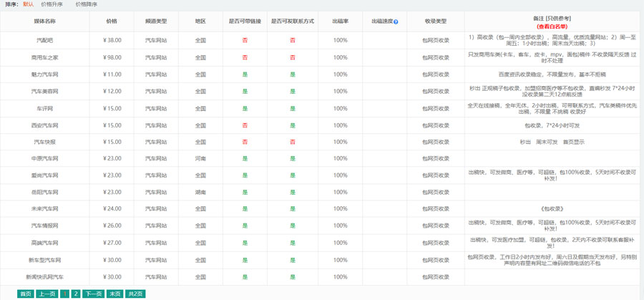Image resolution: width=644 pixels, height=300 pixels.
Task: Click 上一页 previous page button
Action: click(47, 294)
